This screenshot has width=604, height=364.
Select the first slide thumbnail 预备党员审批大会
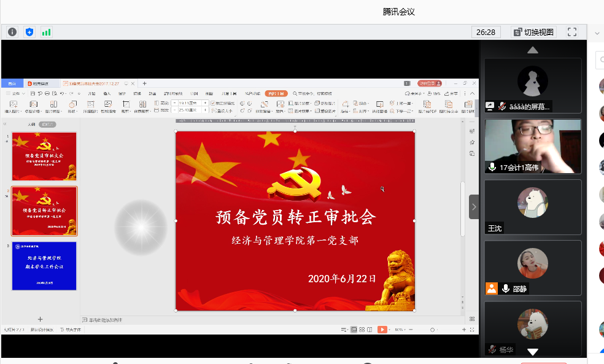44,155
